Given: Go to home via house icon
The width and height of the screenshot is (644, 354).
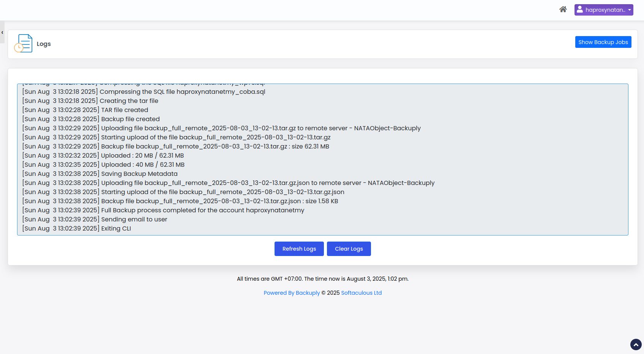Looking at the screenshot, I should coord(563,9).
